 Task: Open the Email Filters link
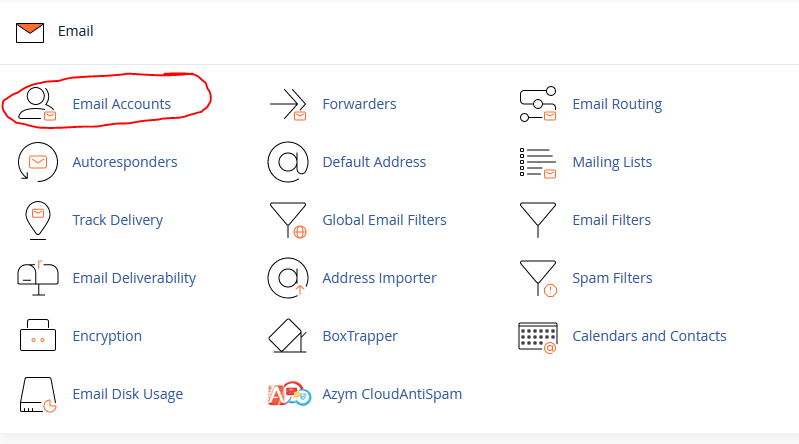(x=611, y=220)
